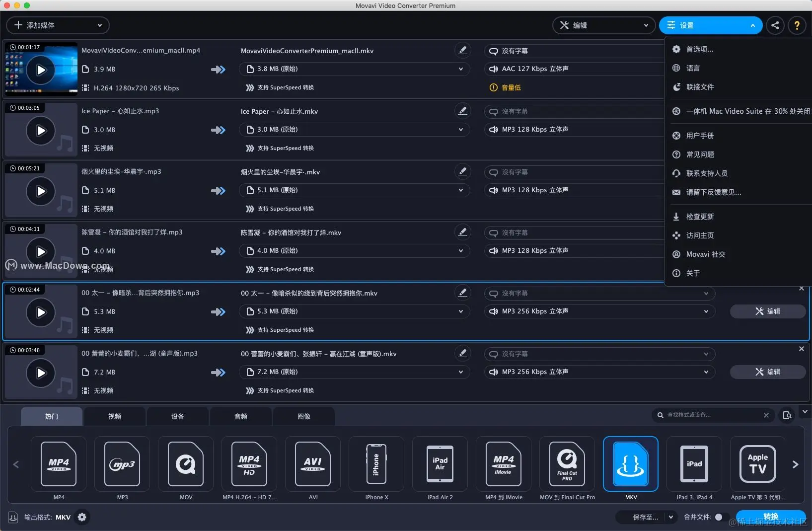Rename output MovaviVideoConverterPremium_macll.mkv with pencil icon
The image size is (812, 531).
click(x=462, y=50)
